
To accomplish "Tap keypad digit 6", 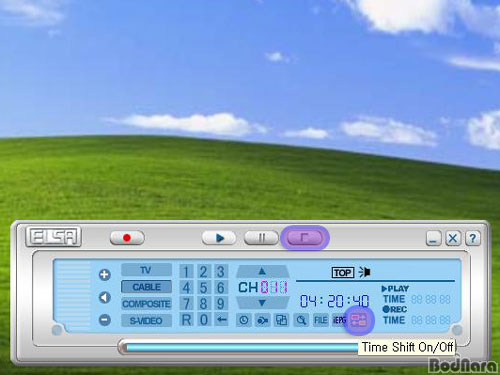I will (220, 287).
